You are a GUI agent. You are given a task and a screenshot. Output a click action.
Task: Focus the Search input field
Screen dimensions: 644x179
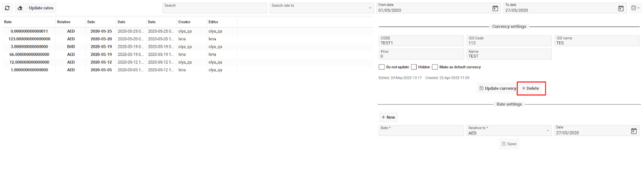[x=214, y=8]
